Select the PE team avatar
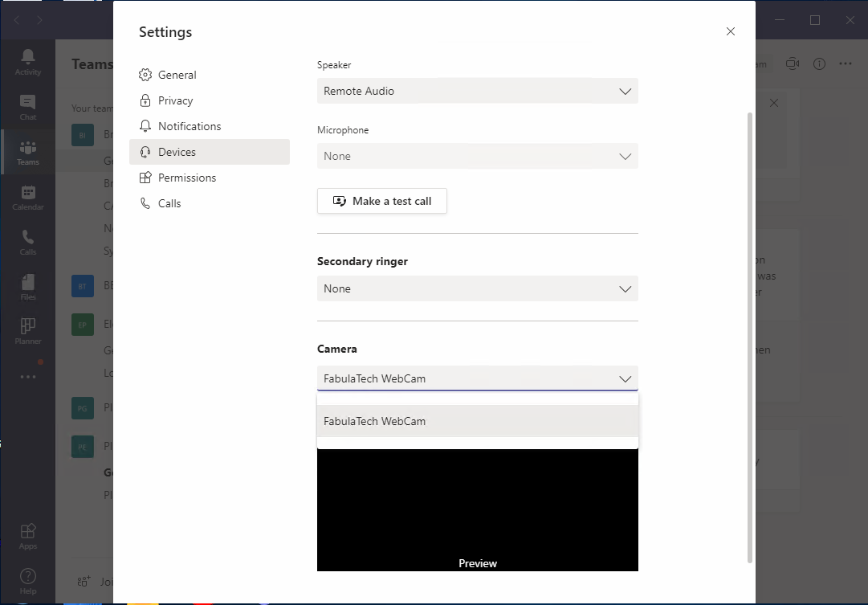 click(x=83, y=447)
